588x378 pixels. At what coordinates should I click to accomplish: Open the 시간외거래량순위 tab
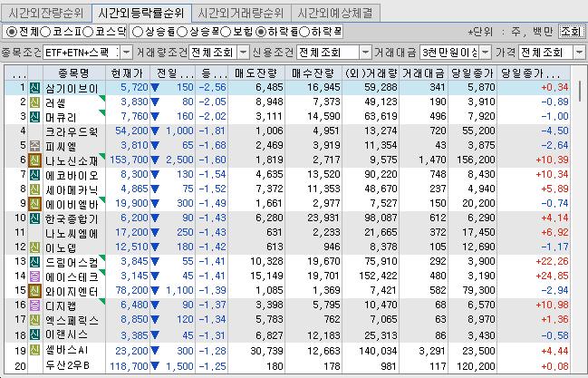pos(241,13)
